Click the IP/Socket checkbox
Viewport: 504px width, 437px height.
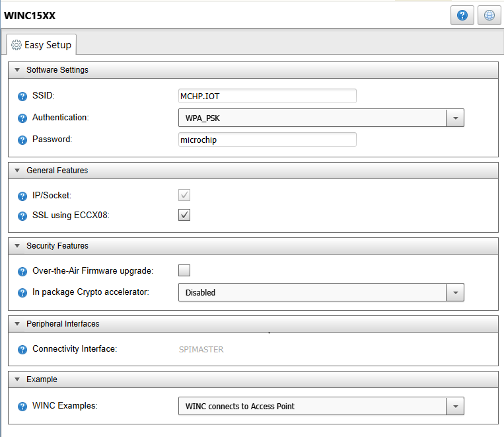pos(184,195)
